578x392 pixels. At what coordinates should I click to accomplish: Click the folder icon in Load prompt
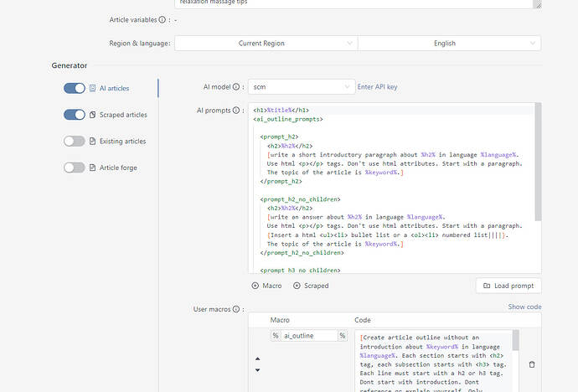(487, 286)
